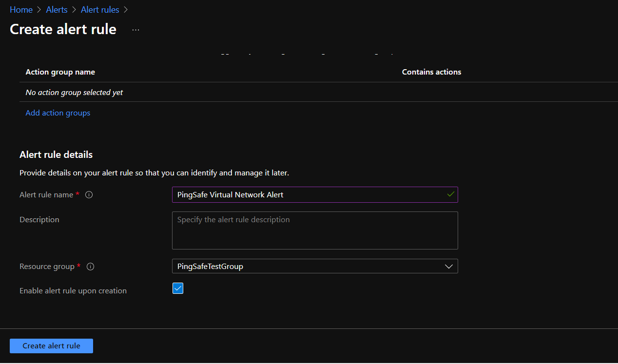Screen dimensions: 618x364
Task: Click Add action groups link
Action: click(58, 113)
